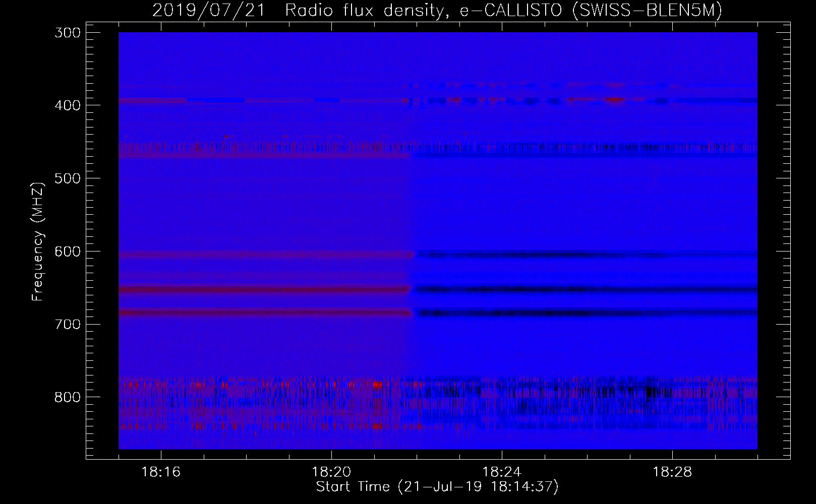Image resolution: width=816 pixels, height=504 pixels.
Task: Click the "Start Time (21-Jul-19 18:14:37)" label
Action: point(437,487)
